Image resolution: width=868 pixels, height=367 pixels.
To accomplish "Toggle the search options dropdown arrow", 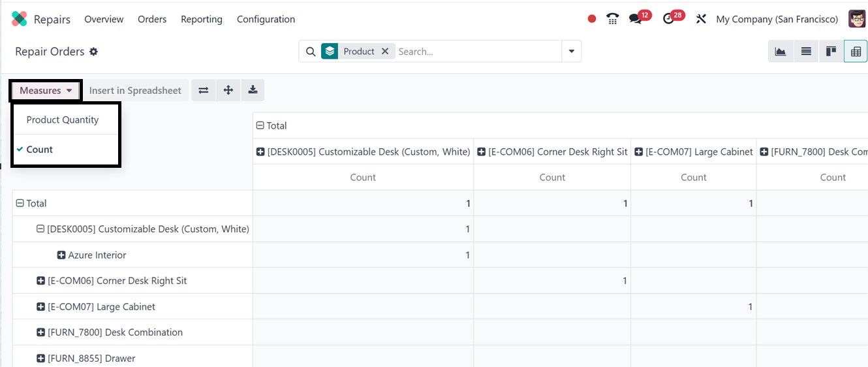I will click(571, 52).
